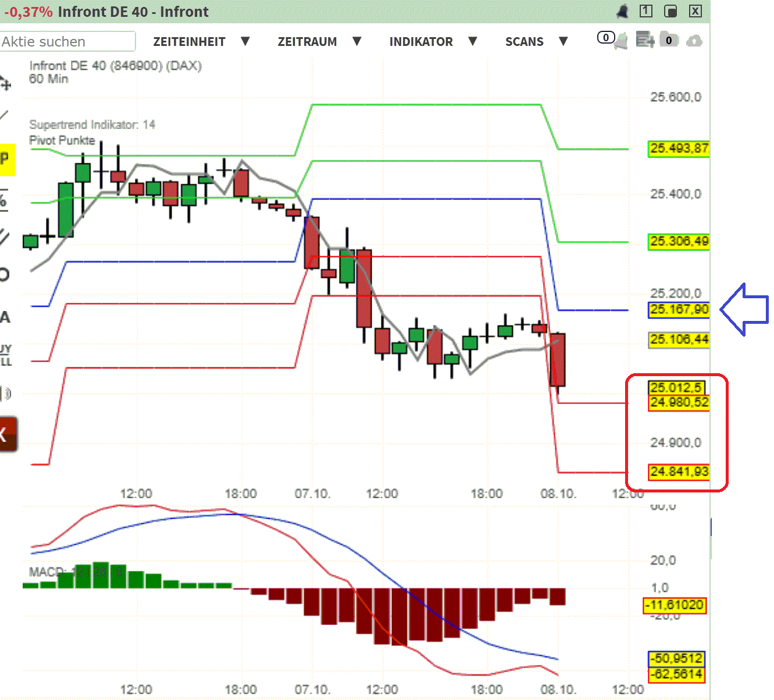774x700 pixels.
Task: Click the 08.10. date on lower MACD axis
Action: point(558,690)
